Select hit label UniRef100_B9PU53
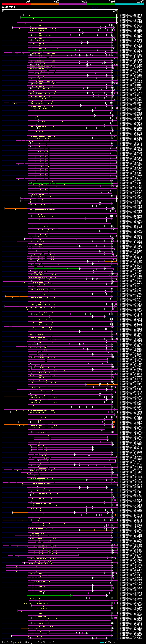146x644 pixels. [x=131, y=552]
